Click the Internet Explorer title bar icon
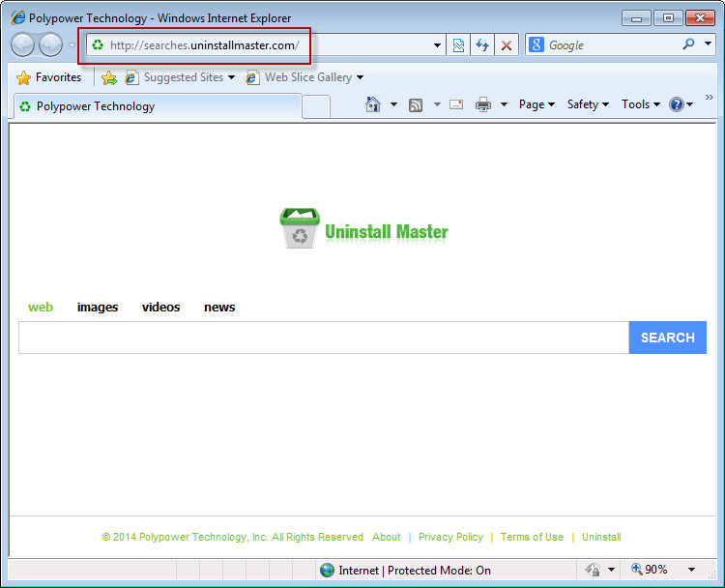Viewport: 725px width, 588px height. [x=18, y=18]
